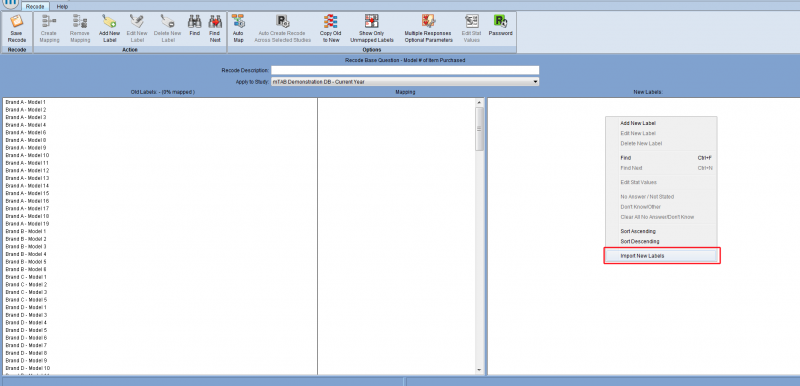Select old label Brand C - Model 1
Image resolution: width=800 pixels, height=386 pixels.
[x=26, y=277]
